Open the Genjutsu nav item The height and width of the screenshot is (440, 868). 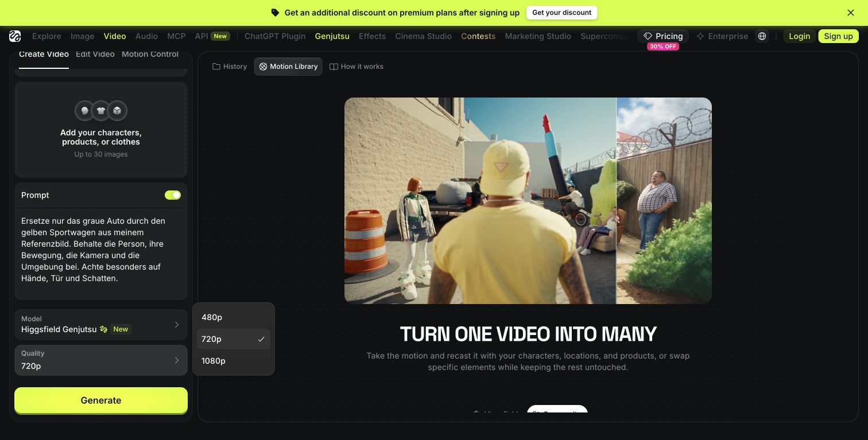[x=332, y=36]
